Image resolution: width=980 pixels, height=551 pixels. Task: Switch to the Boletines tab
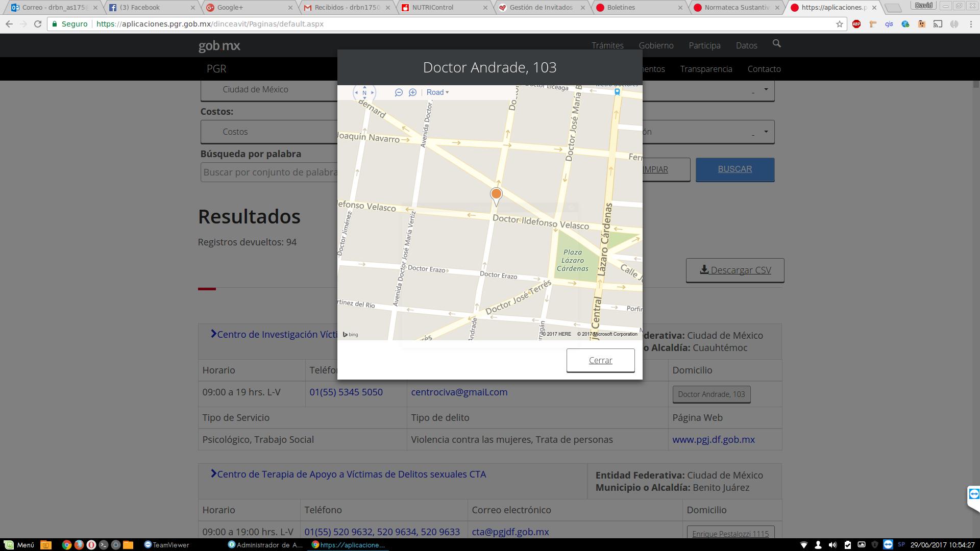pos(639,8)
